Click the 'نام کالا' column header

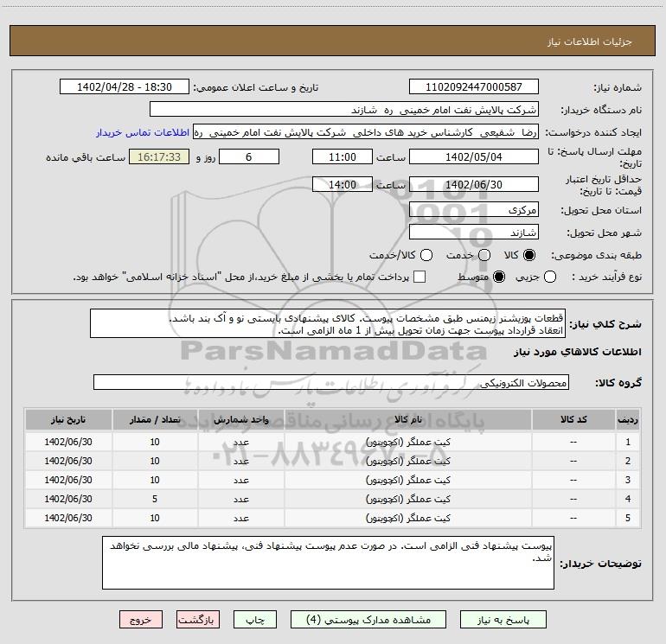pos(407,420)
